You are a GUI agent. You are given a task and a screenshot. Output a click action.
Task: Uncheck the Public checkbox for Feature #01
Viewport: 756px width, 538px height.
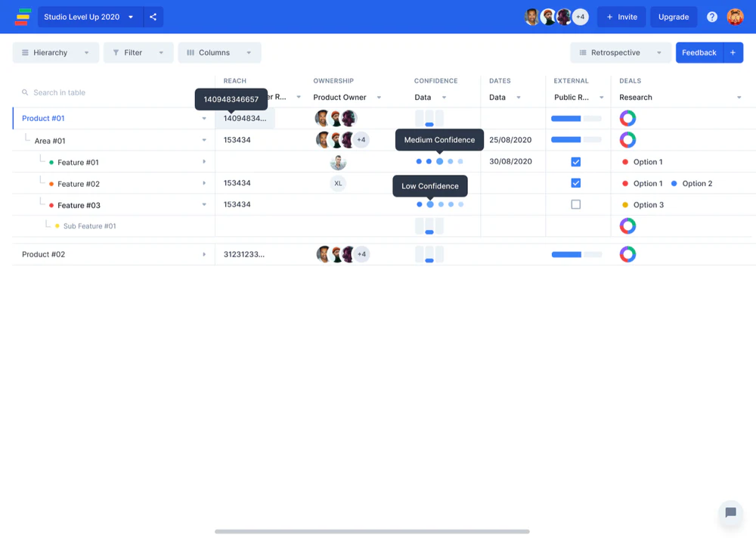click(x=575, y=162)
